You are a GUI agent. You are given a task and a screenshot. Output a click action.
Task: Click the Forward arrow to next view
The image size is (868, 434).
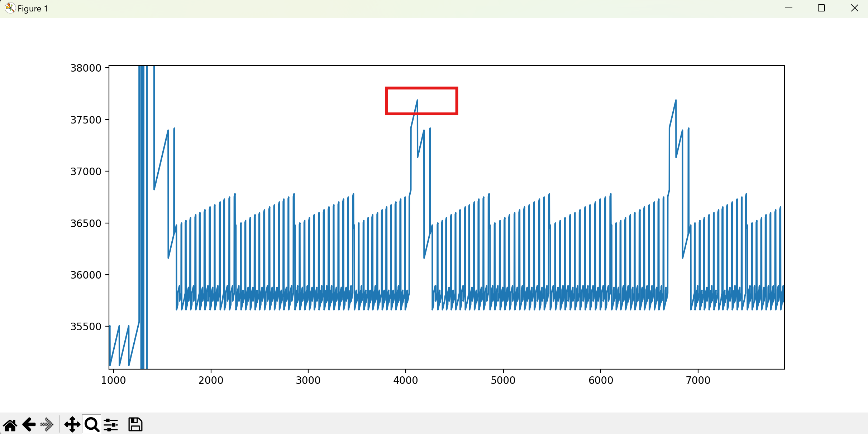(x=47, y=425)
